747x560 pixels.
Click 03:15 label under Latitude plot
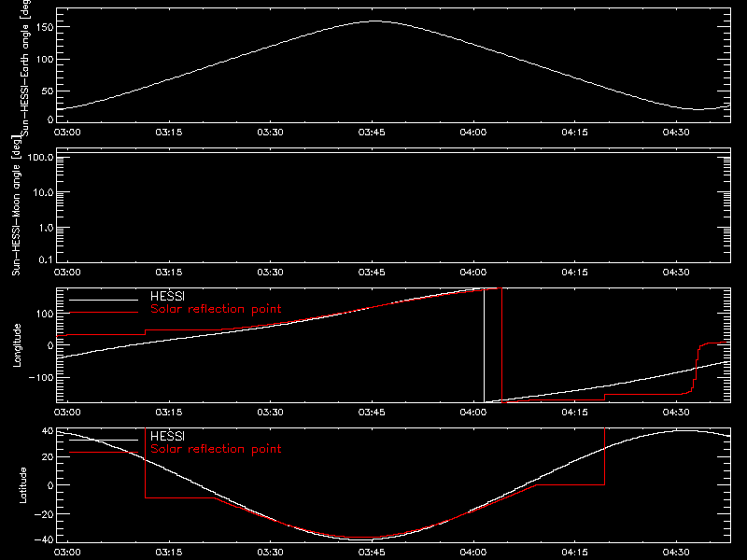tap(169, 553)
